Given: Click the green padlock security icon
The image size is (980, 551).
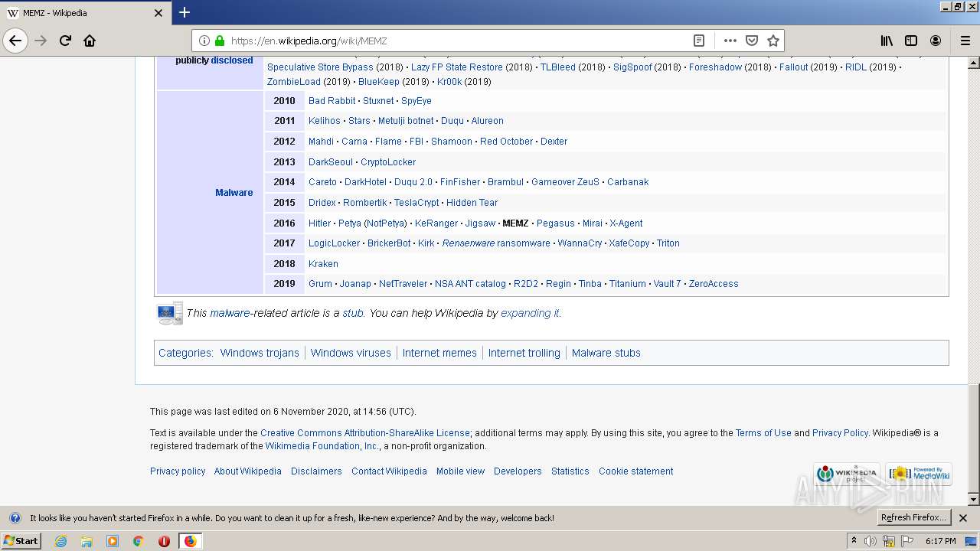Looking at the screenshot, I should [220, 41].
